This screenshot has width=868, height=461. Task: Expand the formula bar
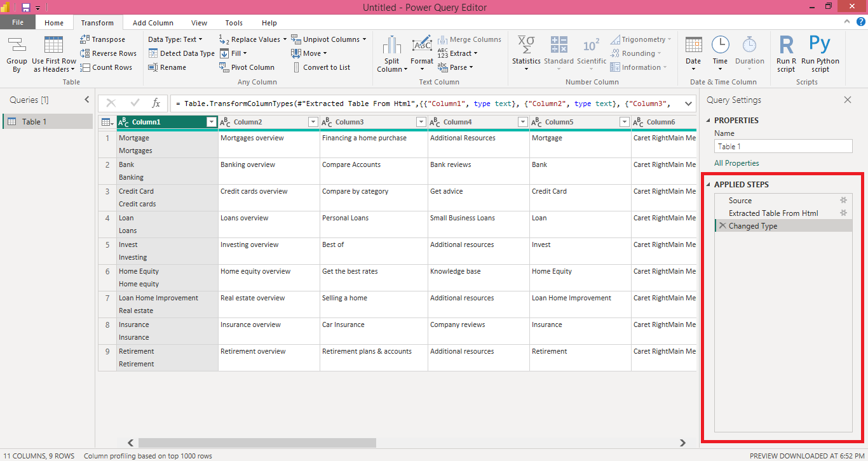click(x=687, y=103)
